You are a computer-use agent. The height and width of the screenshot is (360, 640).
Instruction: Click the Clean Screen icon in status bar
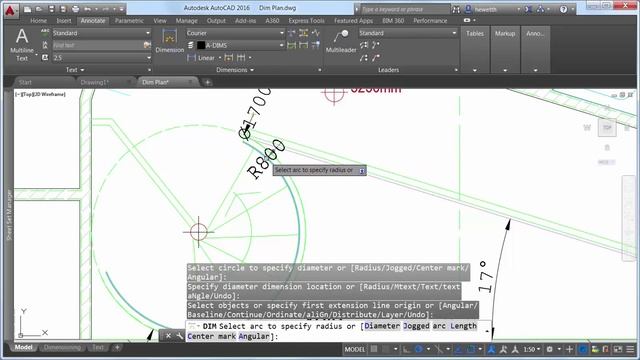click(x=618, y=349)
